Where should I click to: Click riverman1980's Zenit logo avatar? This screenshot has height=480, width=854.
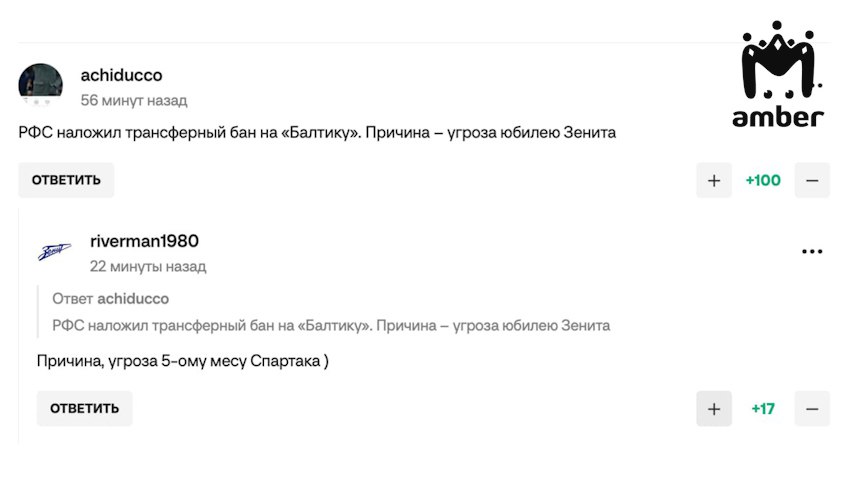pos(54,251)
